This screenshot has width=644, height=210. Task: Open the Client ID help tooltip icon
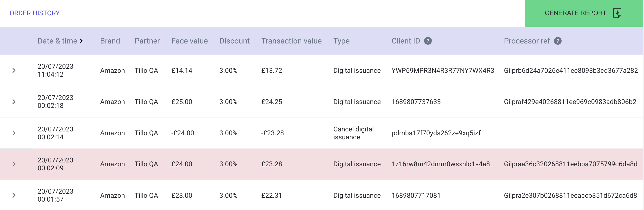(428, 41)
